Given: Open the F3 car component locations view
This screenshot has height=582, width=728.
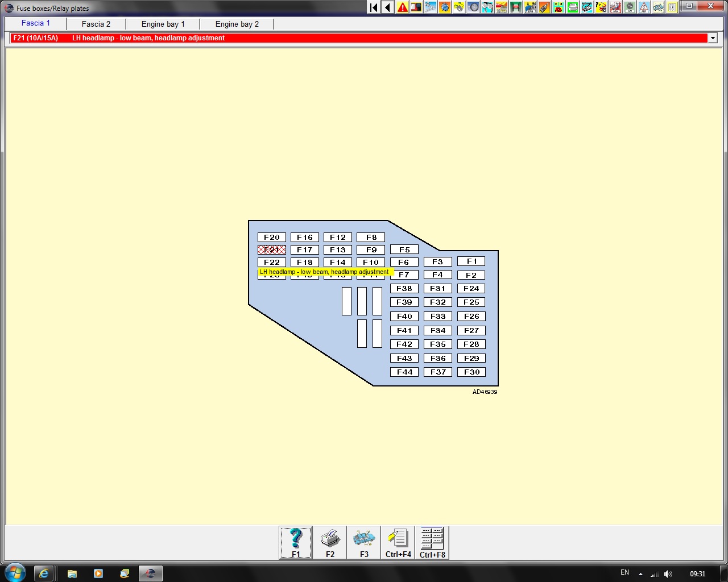Looking at the screenshot, I should tap(364, 542).
